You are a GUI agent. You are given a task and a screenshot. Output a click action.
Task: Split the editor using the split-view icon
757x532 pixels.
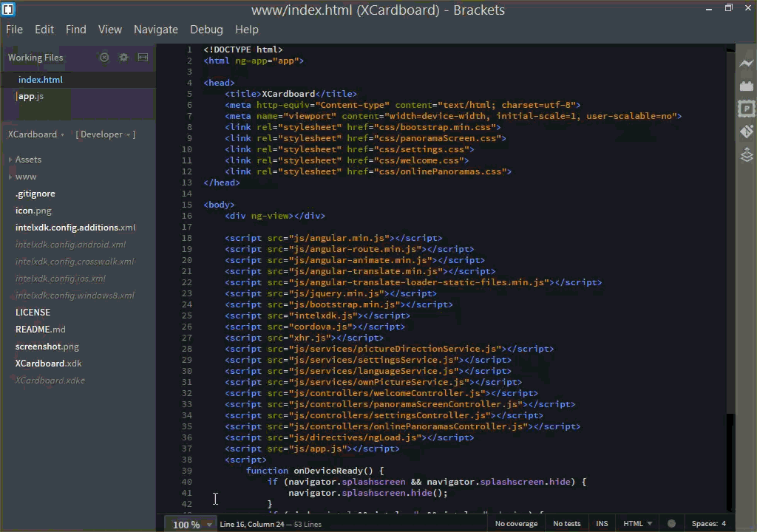coord(143,58)
